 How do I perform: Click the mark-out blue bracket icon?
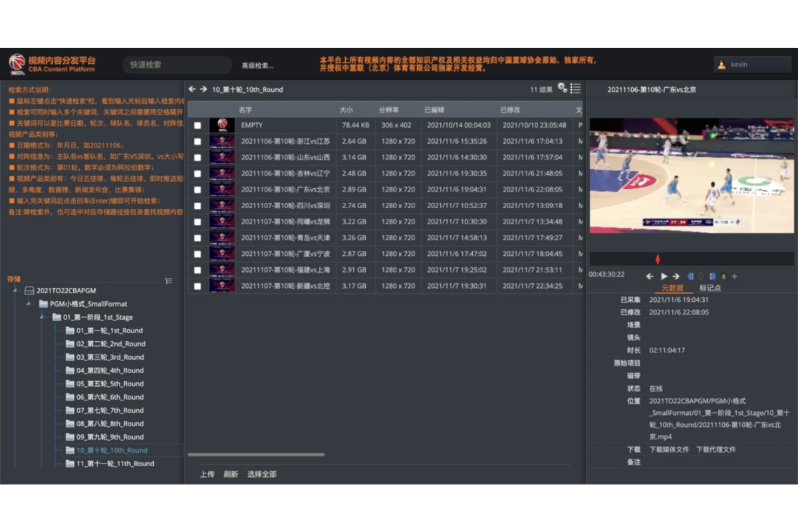(x=713, y=276)
